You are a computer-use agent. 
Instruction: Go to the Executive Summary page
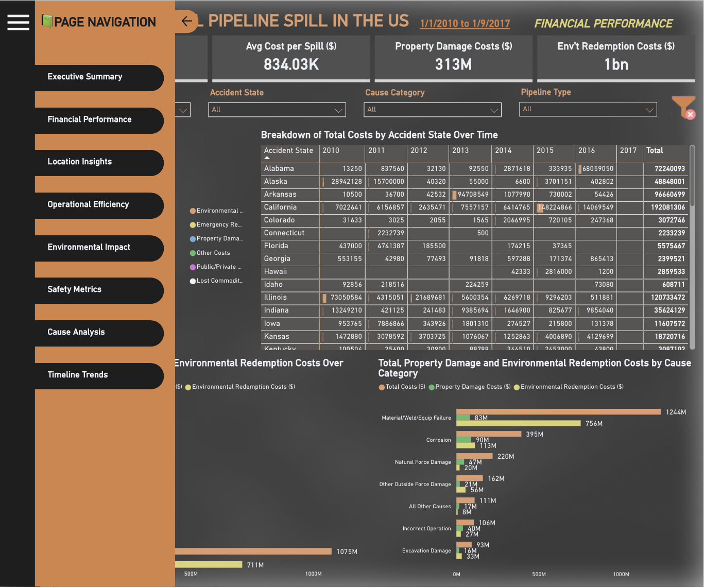pos(99,77)
